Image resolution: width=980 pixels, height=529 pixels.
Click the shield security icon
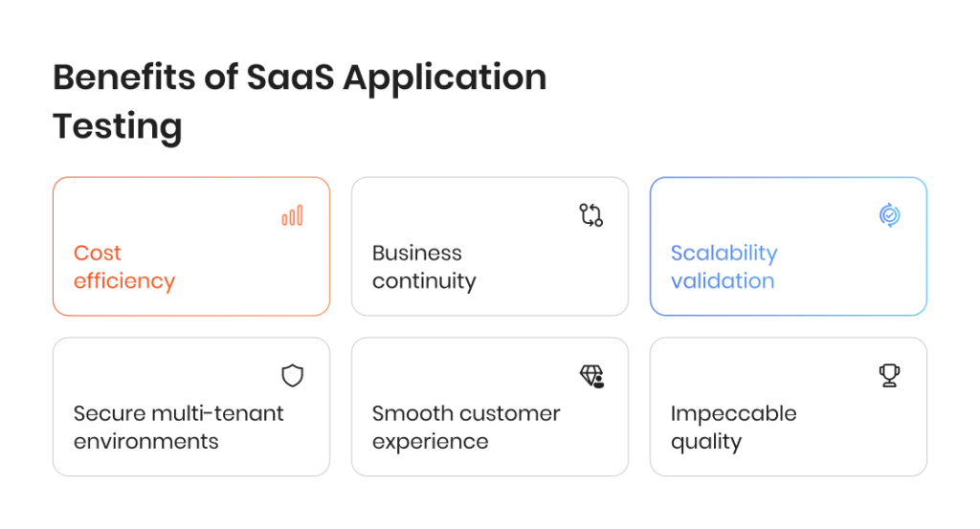coord(293,376)
